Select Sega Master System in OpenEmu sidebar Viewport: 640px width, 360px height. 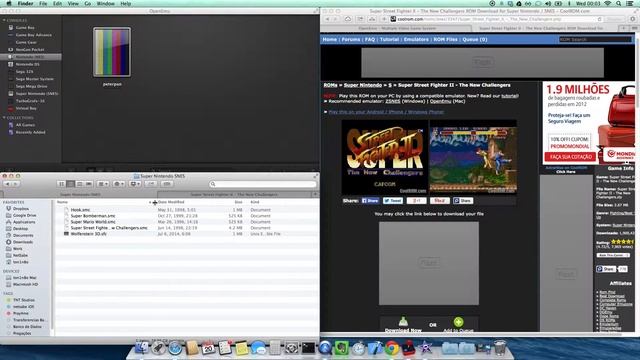[34, 79]
